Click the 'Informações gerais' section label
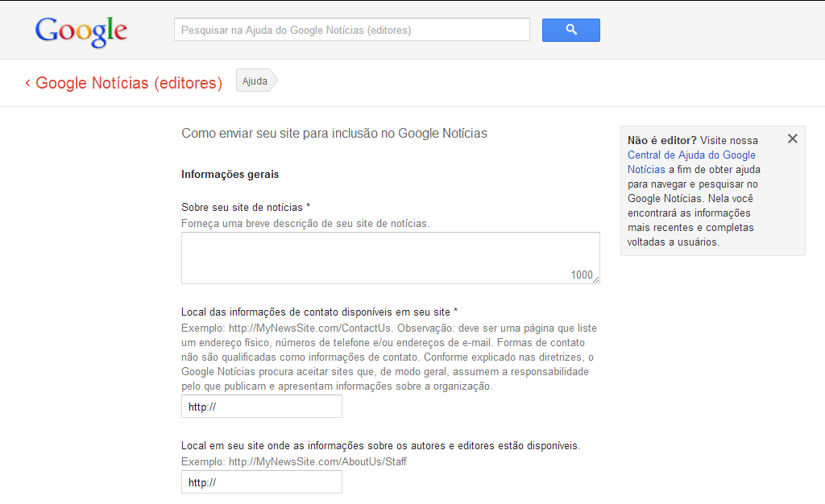This screenshot has width=825, height=504. (230, 174)
